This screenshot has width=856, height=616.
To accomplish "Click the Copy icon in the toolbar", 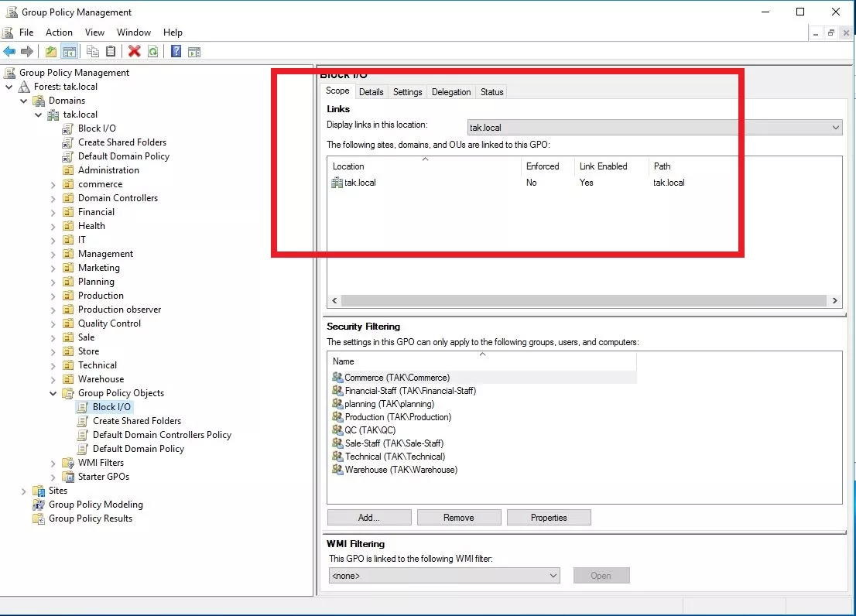I will [93, 52].
